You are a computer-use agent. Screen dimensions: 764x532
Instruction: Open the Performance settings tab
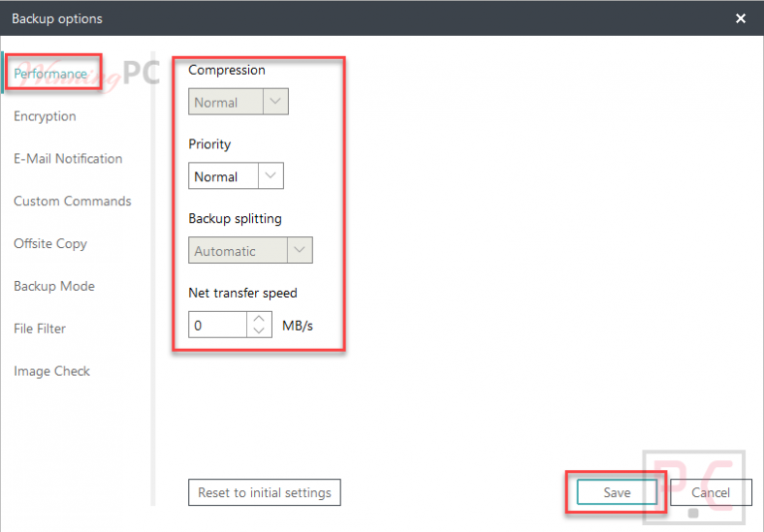[x=50, y=74]
